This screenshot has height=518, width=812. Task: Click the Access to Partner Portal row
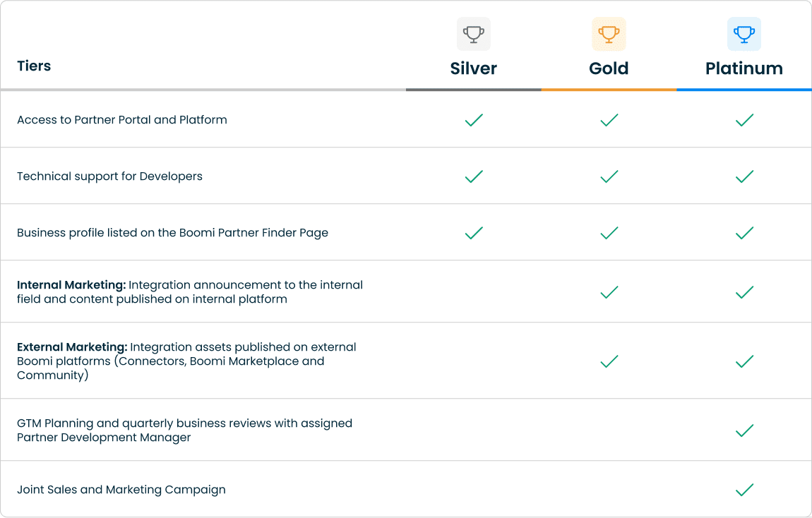(x=121, y=120)
